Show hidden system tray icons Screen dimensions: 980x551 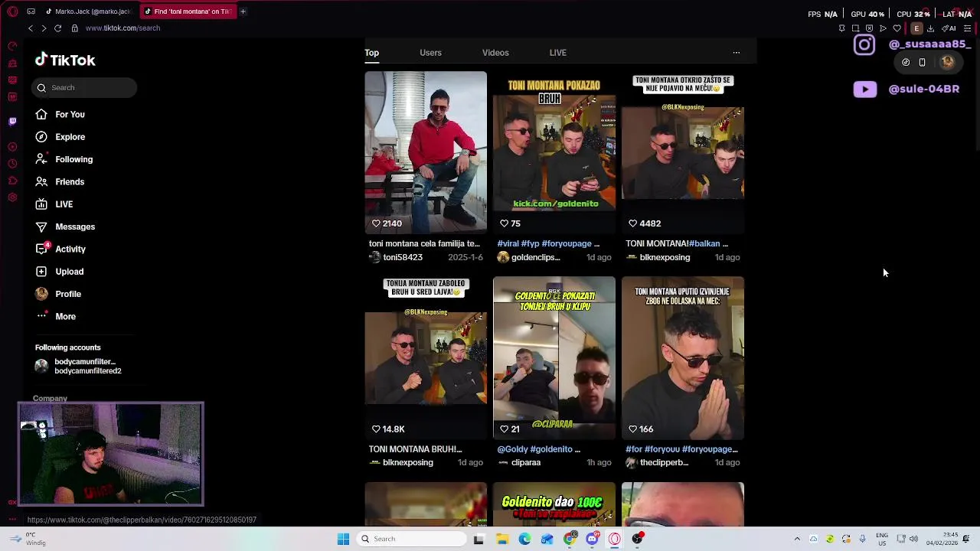pyautogui.click(x=797, y=539)
